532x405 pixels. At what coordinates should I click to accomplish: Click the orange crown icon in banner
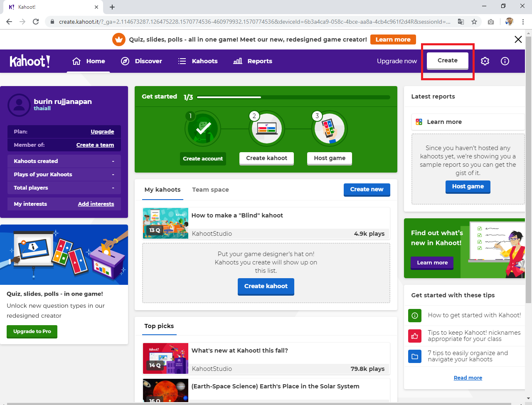(x=119, y=40)
